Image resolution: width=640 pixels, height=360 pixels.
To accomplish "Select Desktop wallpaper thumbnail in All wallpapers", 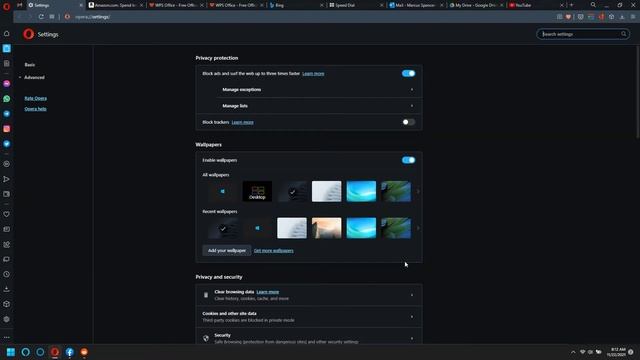I will pyautogui.click(x=257, y=191).
